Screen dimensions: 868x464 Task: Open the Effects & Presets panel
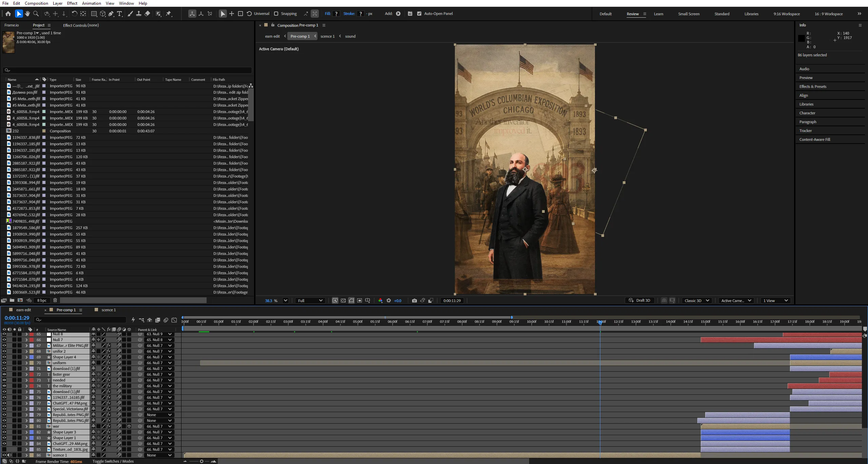pos(813,87)
